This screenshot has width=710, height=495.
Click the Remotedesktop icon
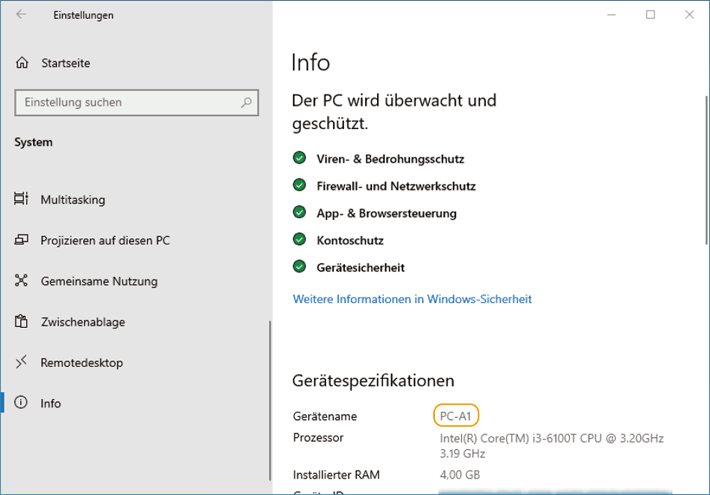(21, 363)
